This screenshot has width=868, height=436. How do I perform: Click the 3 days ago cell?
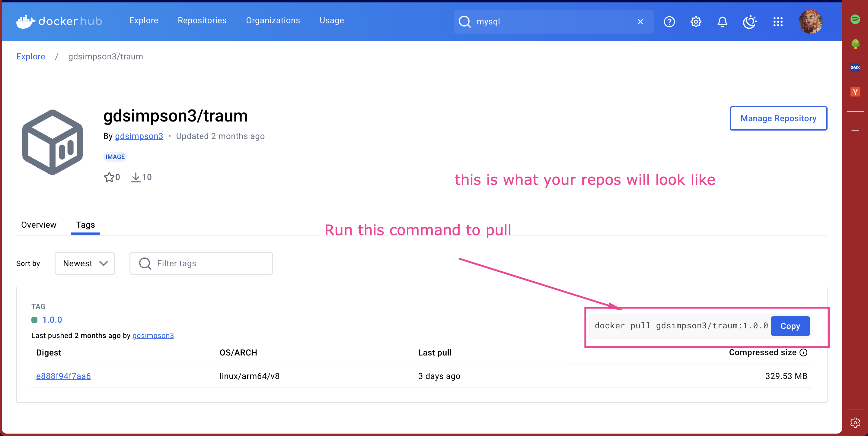pyautogui.click(x=439, y=376)
